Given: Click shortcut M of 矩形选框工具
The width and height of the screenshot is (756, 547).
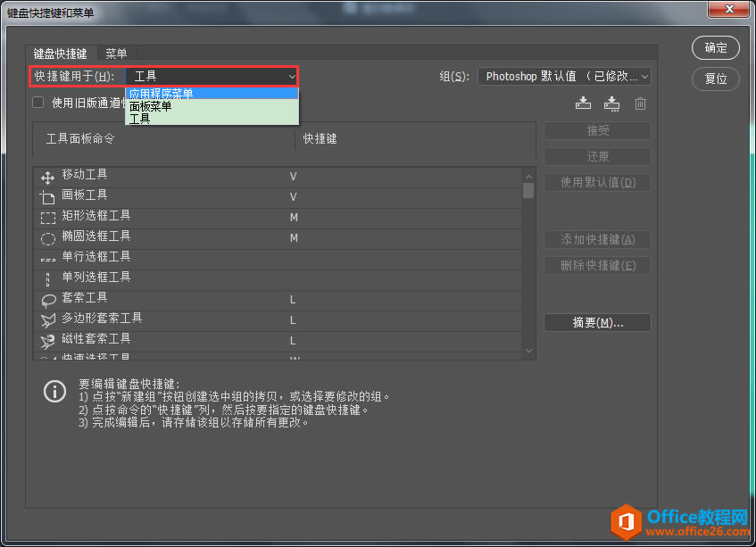Looking at the screenshot, I should 294,218.
